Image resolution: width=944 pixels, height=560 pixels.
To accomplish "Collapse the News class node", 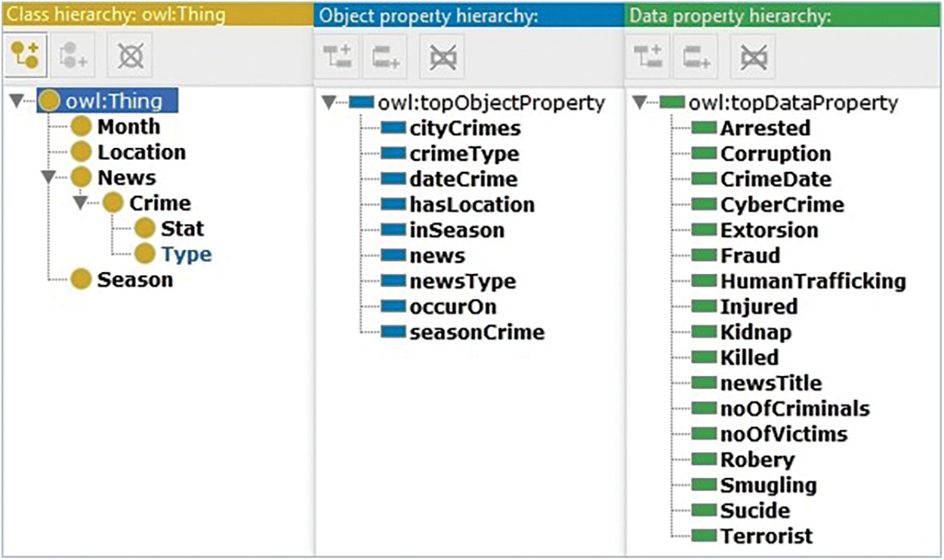I will click(x=48, y=177).
